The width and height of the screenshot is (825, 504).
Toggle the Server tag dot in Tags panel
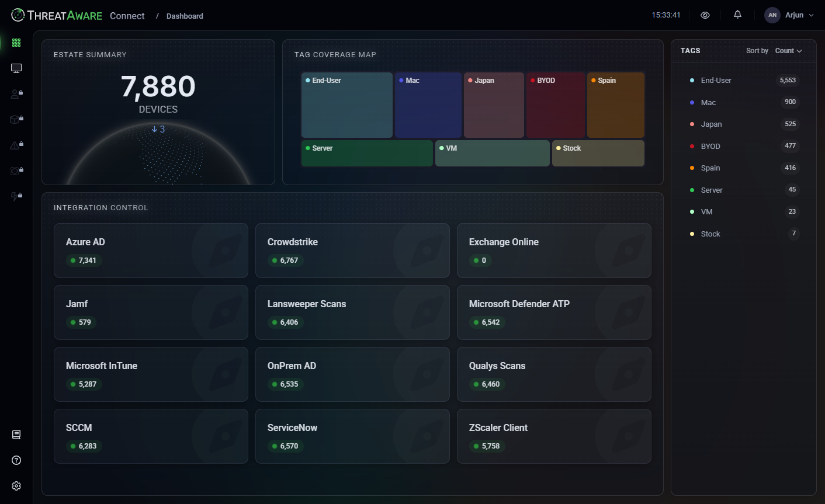click(x=691, y=190)
